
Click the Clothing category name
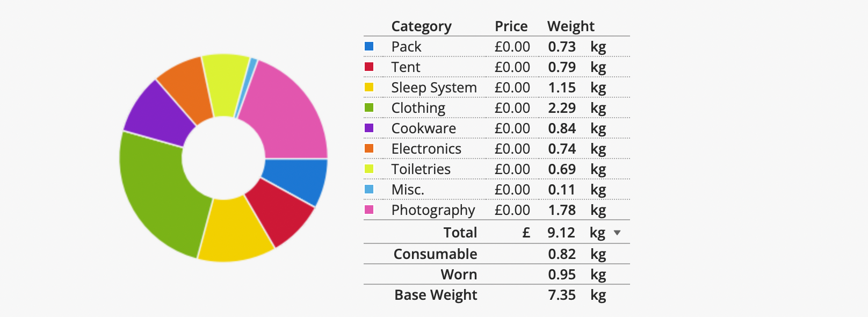[418, 108]
